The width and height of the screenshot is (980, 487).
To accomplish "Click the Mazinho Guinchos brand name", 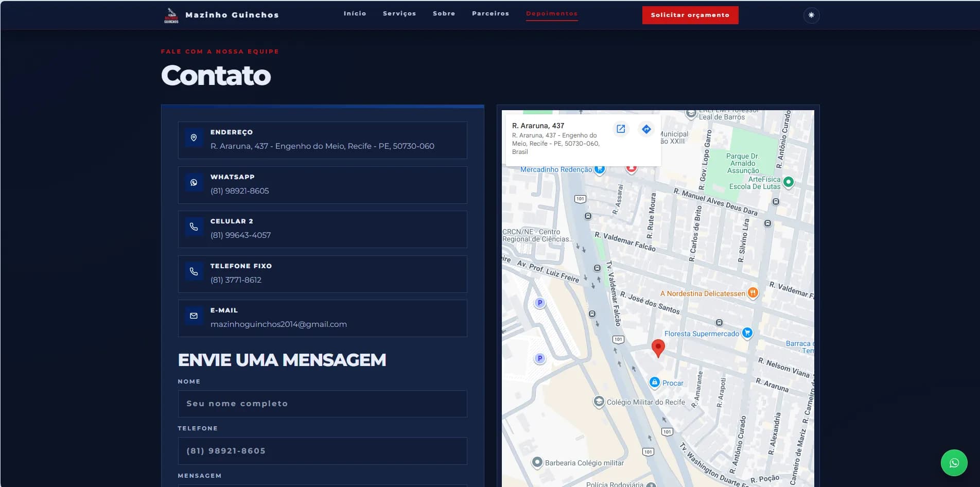I will pos(232,15).
